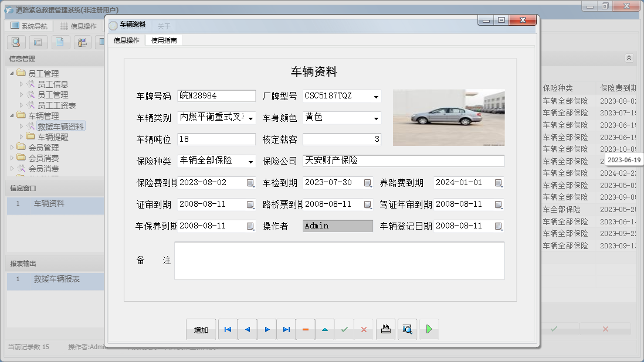Collapse the 员工管理 tree node
This screenshot has height=362, width=644.
point(12,73)
